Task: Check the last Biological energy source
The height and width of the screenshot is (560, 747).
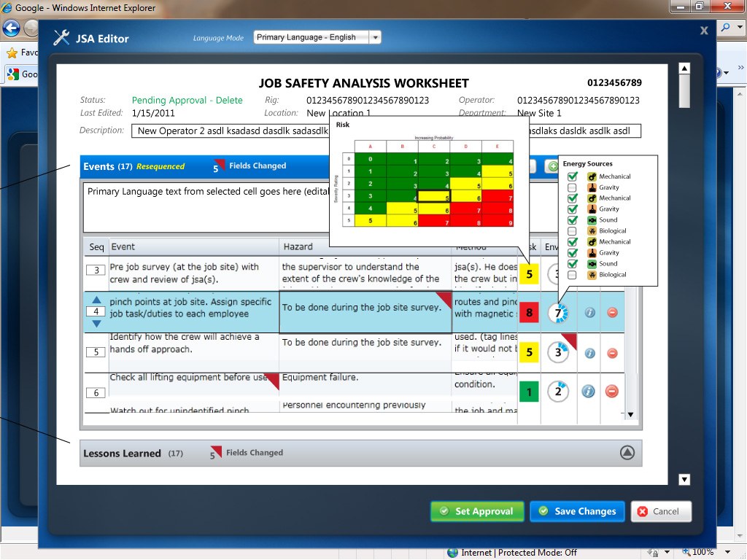Action: click(572, 275)
